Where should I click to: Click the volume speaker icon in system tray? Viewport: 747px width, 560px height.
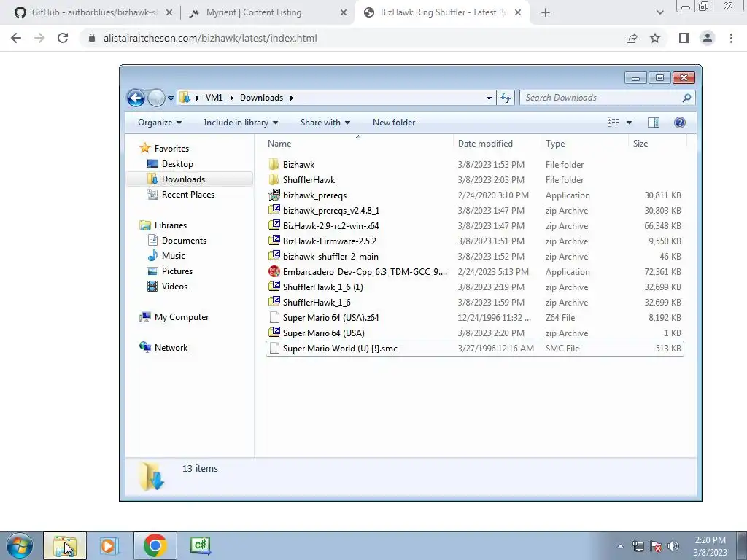[x=673, y=546]
